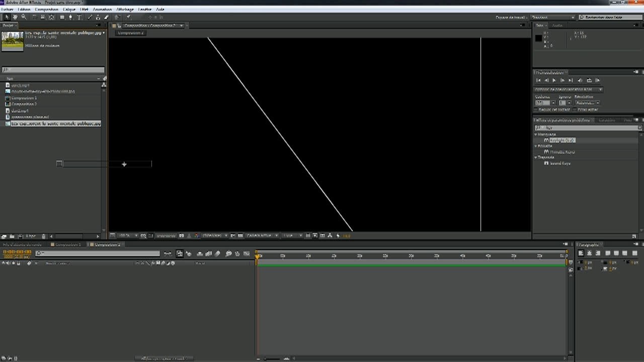Select the Brush tool
The height and width of the screenshot is (362, 644).
pyautogui.click(x=90, y=17)
